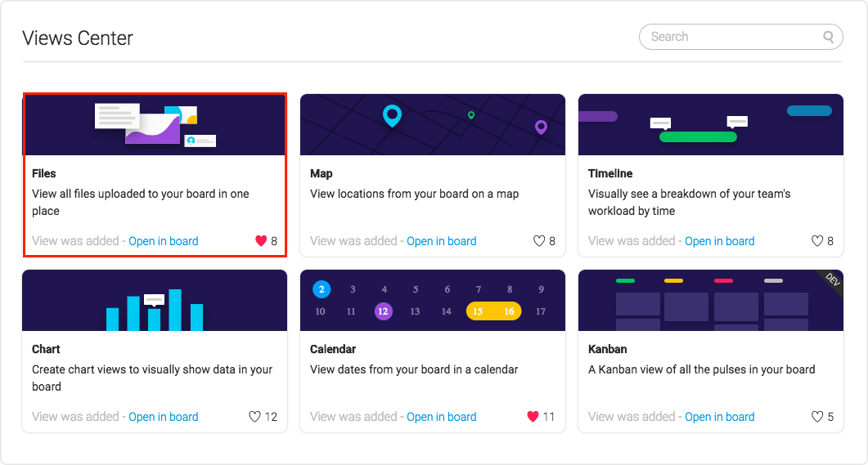Open Files view in board
This screenshot has width=868, height=465.
164,241
